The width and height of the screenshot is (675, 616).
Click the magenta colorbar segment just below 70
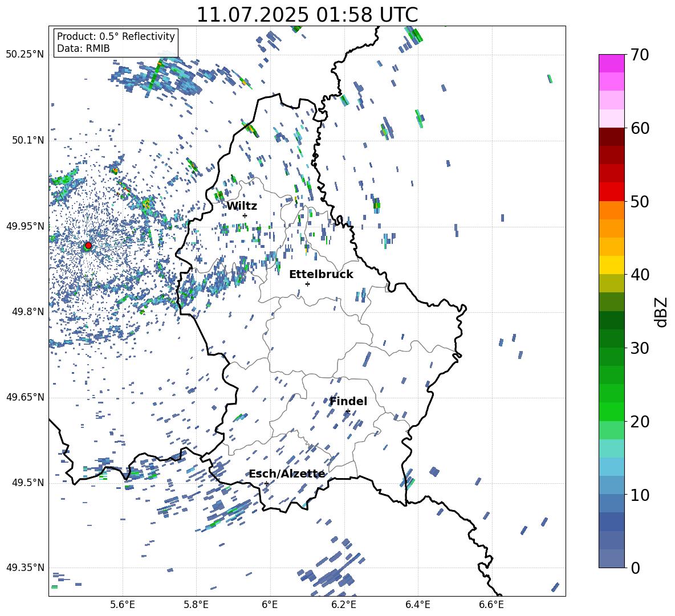click(x=611, y=64)
